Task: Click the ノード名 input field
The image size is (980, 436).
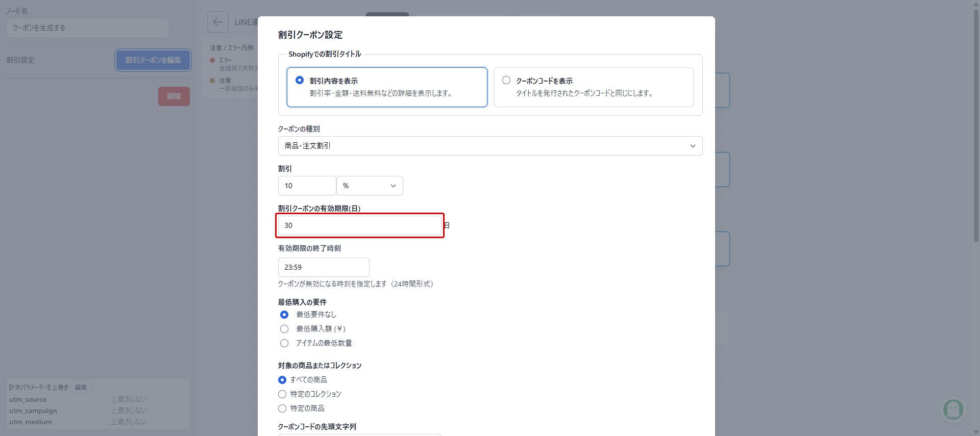Action: pyautogui.click(x=88, y=28)
